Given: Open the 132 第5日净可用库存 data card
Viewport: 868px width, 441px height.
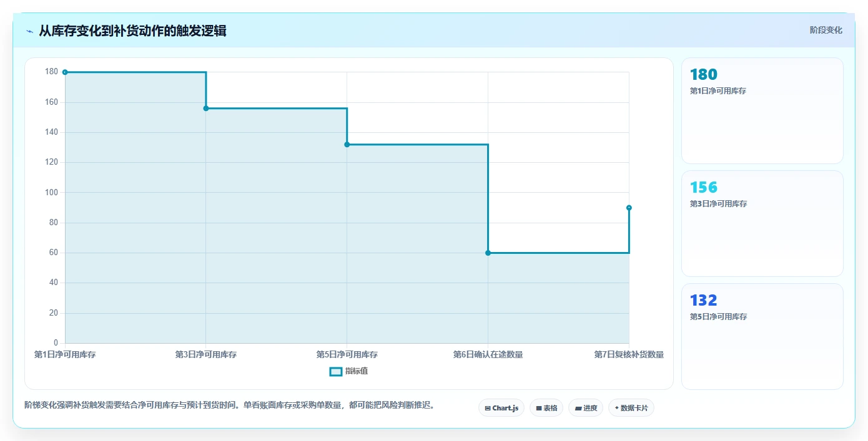Looking at the screenshot, I should (762, 337).
